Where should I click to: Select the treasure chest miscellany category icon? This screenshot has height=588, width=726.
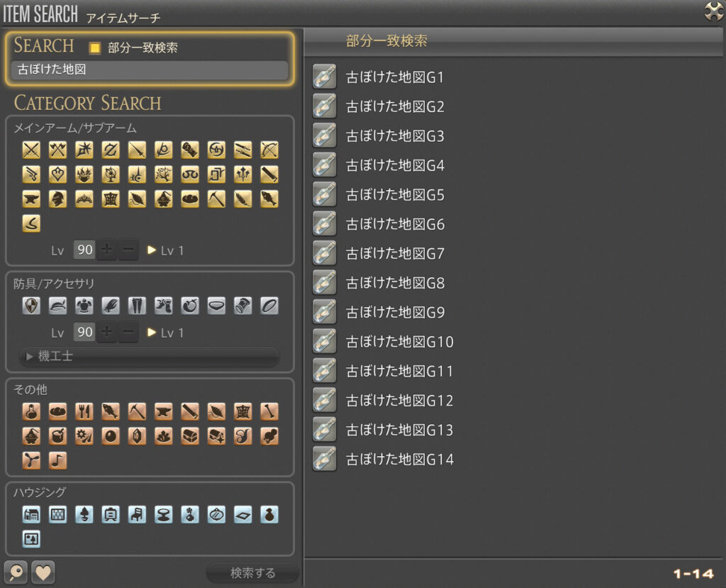(x=190, y=436)
